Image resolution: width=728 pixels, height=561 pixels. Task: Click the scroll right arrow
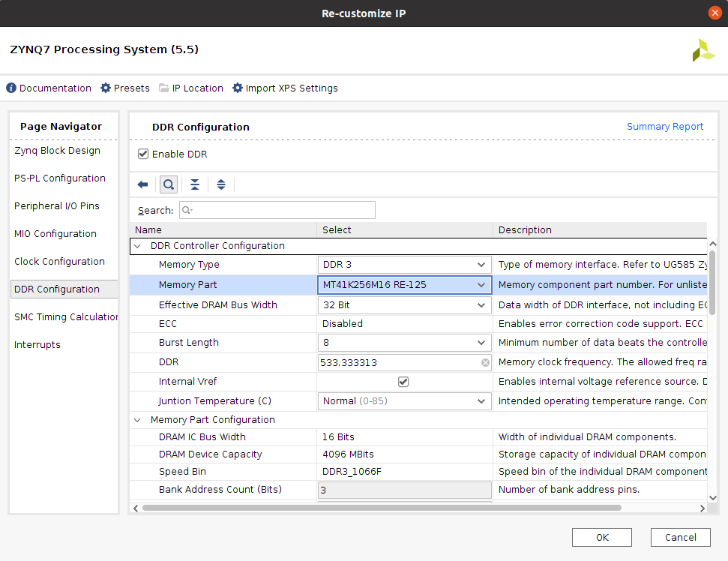(702, 508)
